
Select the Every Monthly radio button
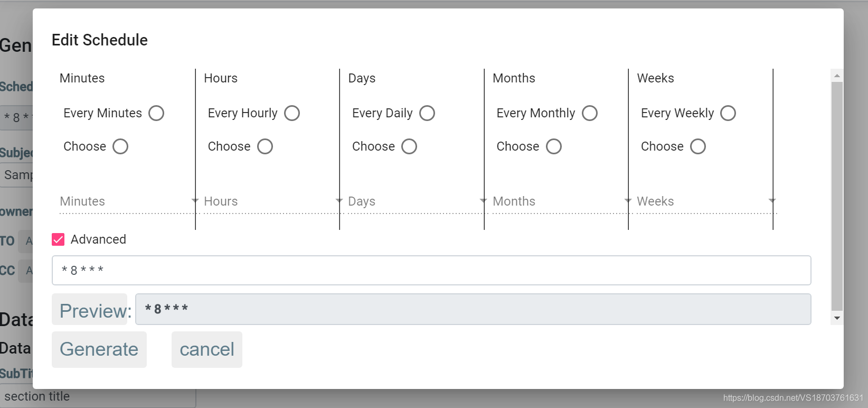tap(590, 113)
